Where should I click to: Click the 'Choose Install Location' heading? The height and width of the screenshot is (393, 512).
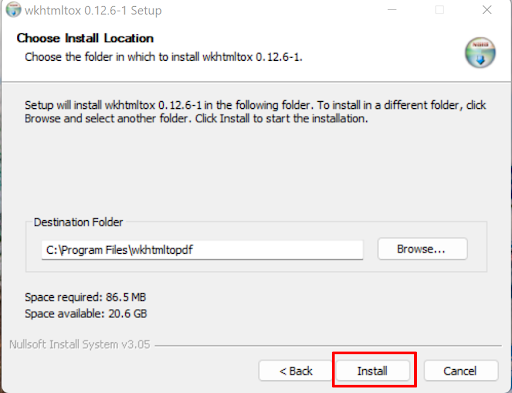click(85, 38)
